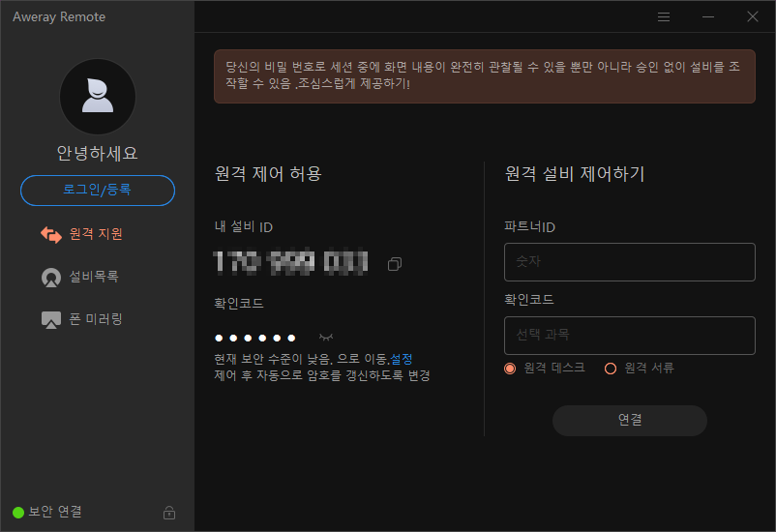Click the 로그인/등록 button
Screen dimensions: 776x532
[98, 190]
